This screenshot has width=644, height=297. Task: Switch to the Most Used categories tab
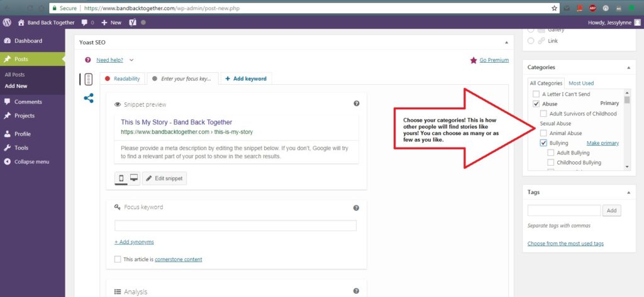pos(580,83)
